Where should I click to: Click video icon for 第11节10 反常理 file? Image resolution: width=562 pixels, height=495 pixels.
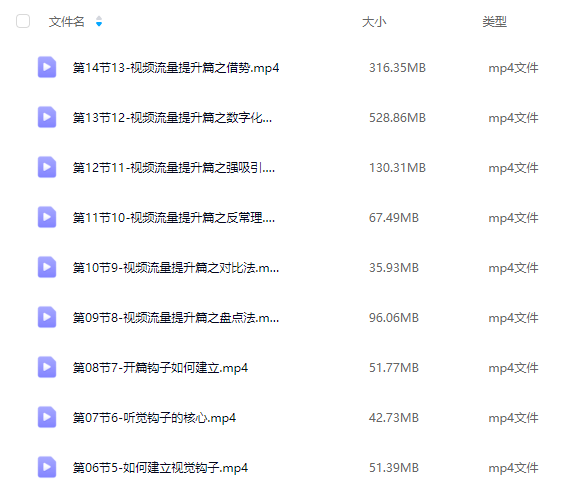click(47, 217)
